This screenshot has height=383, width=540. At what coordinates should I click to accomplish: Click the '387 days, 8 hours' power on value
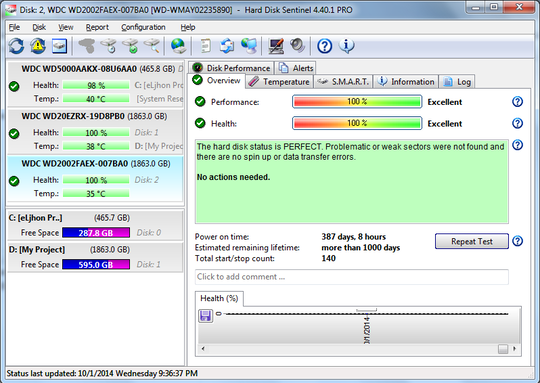354,237
